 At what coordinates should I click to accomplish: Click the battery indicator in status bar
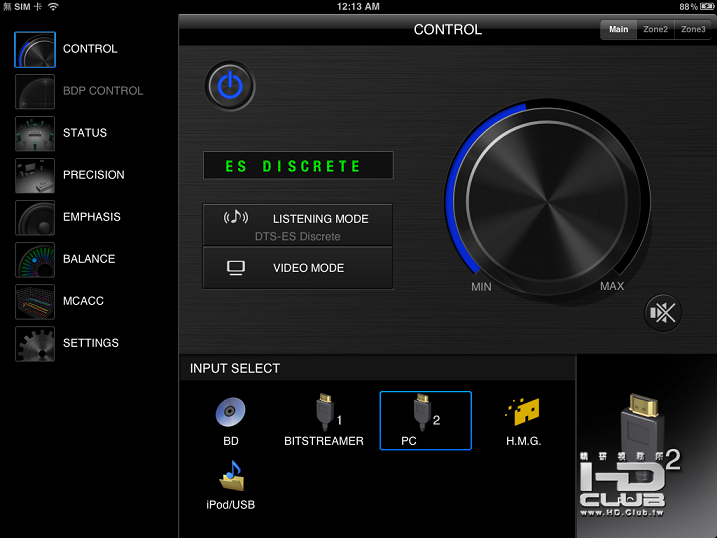(x=707, y=6)
